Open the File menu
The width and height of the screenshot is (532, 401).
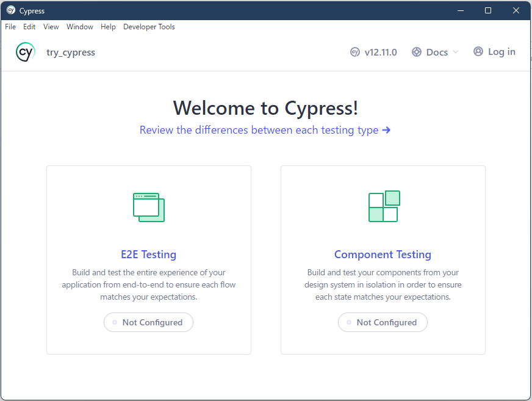10,27
